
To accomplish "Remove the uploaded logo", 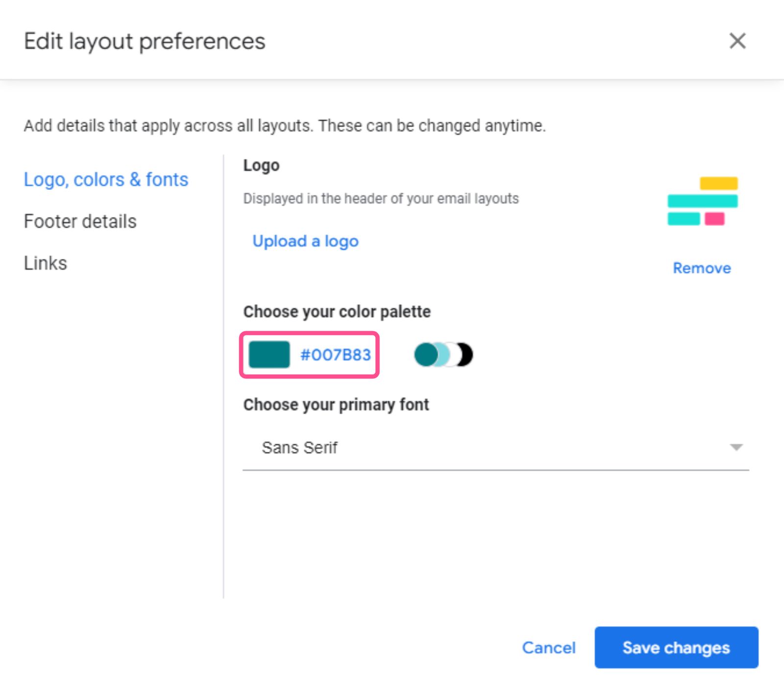I will (x=702, y=268).
